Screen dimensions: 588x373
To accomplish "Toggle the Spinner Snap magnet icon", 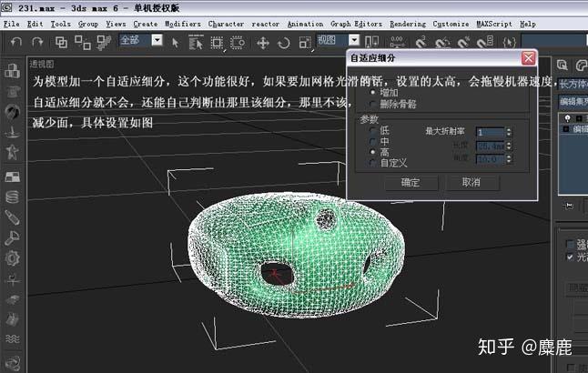I will (485, 42).
